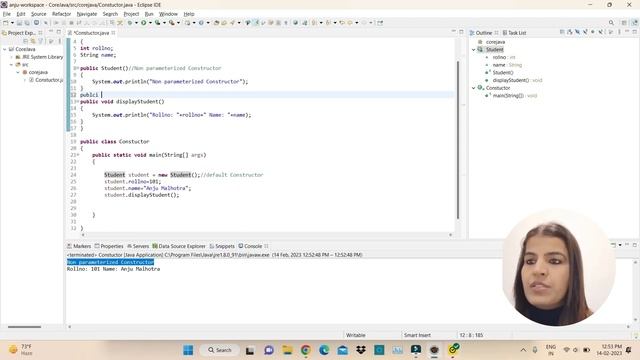Open the Refactor menu
Image resolution: width=640 pixels, height=360 pixels.
click(x=61, y=14)
